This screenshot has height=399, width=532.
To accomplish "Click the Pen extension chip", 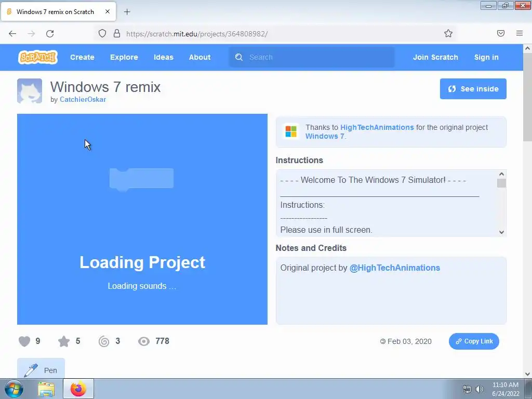I will tap(41, 369).
